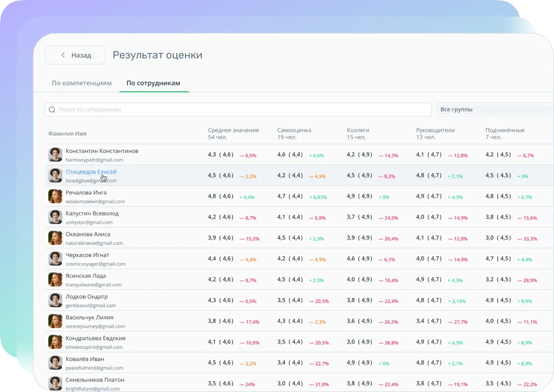This screenshot has height=392, width=554.
Task: Click Васильчук Лилия avatar
Action: [x=55, y=321]
